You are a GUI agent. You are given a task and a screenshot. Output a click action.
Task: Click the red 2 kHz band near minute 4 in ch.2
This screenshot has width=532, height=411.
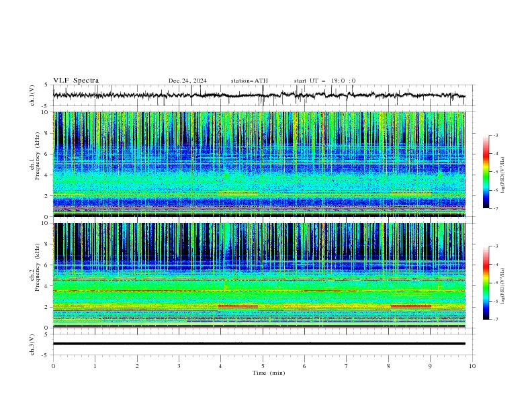point(238,306)
